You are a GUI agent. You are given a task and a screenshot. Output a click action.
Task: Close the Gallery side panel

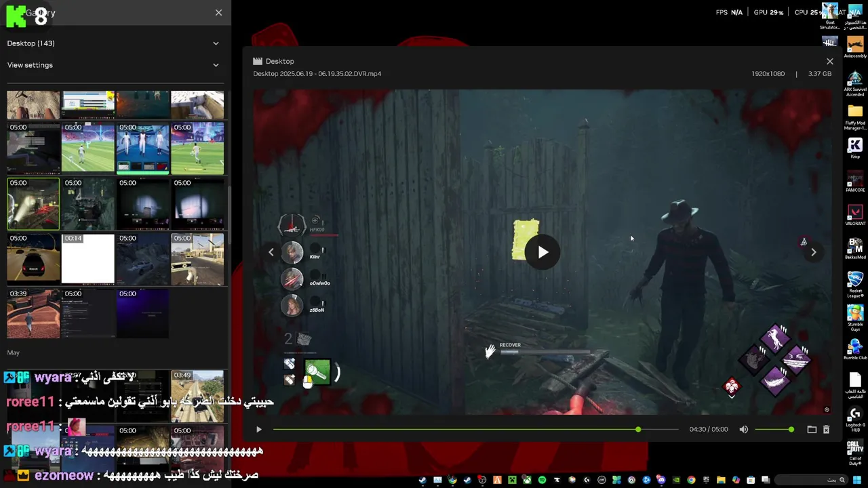(218, 13)
